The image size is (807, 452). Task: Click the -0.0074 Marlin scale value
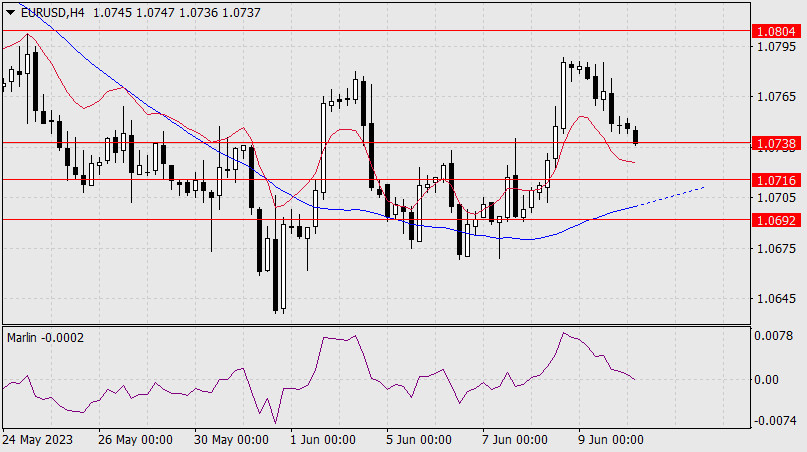pos(774,421)
